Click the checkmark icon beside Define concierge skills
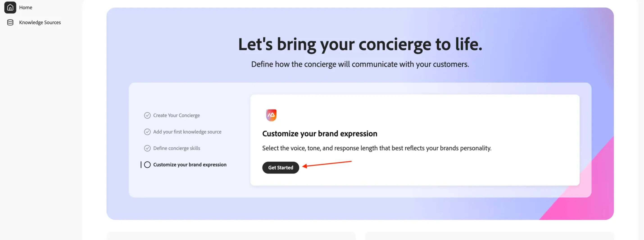Viewport: 644px width, 240px height. tap(147, 148)
